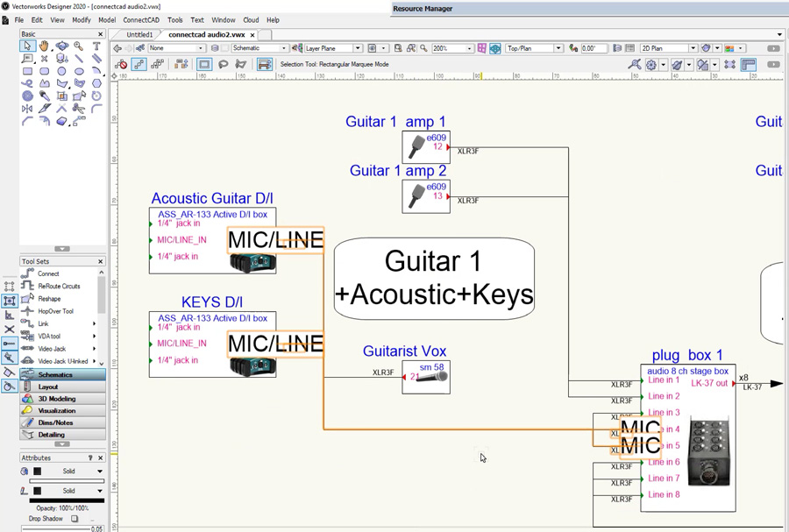789x532 pixels.
Task: Toggle the ruler corner button on the right of the mode bar
Action: click(749, 64)
